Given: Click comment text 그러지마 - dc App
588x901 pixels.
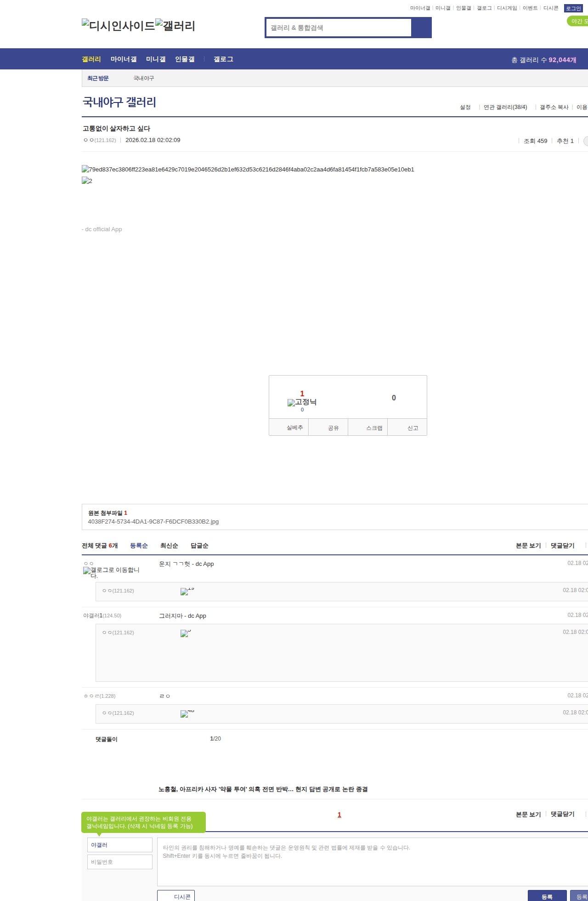Looking at the screenshot, I should [182, 616].
